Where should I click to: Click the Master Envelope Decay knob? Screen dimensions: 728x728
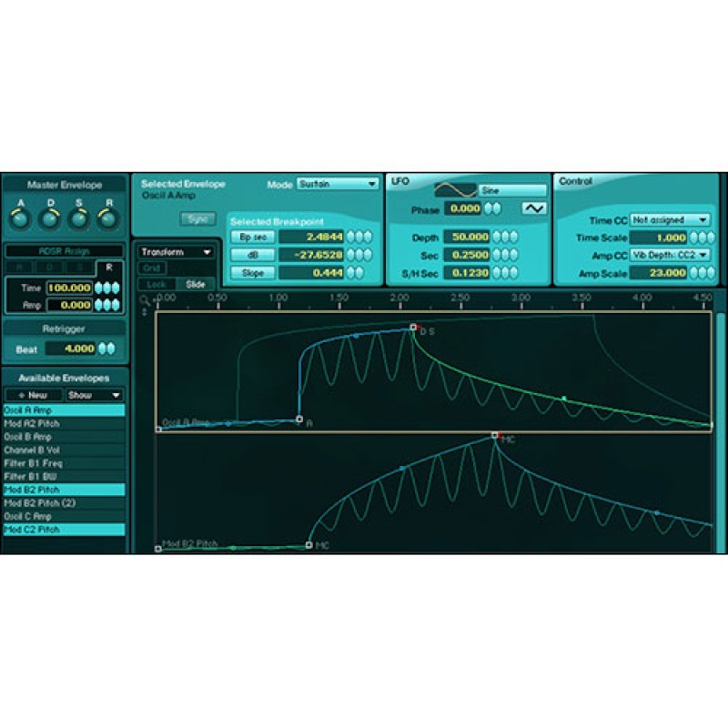pos(49,219)
